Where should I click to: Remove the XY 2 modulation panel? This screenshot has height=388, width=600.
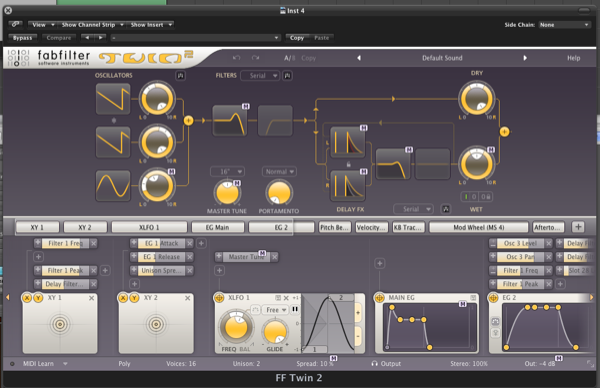click(188, 298)
